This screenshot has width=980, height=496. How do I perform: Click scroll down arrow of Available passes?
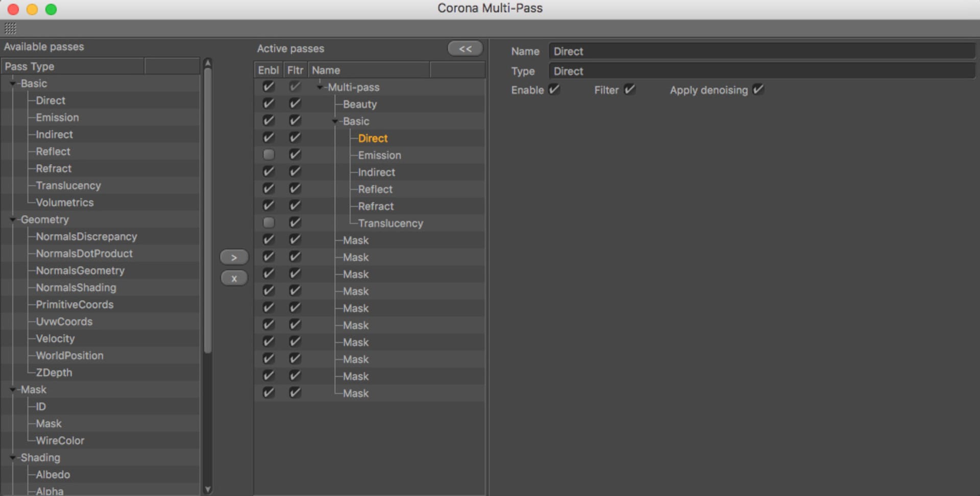pos(207,489)
